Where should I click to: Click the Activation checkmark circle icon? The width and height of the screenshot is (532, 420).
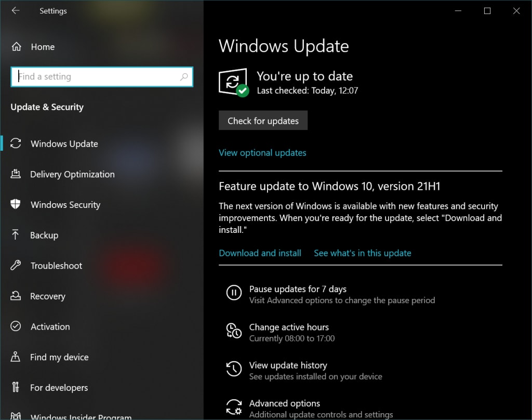pos(16,326)
